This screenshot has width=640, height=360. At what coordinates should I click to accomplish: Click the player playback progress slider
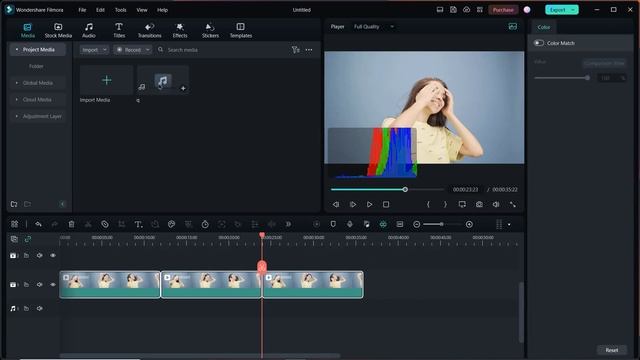click(x=387, y=189)
